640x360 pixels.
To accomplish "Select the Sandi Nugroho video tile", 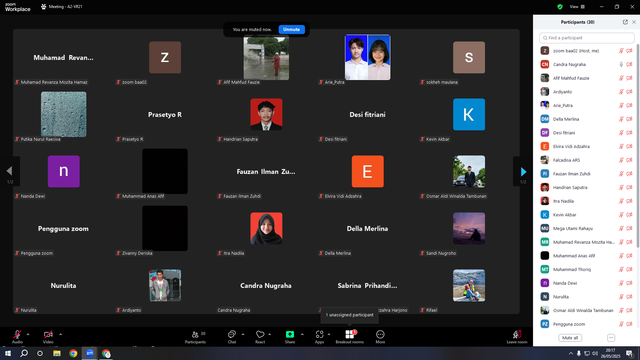I will click(x=469, y=228).
